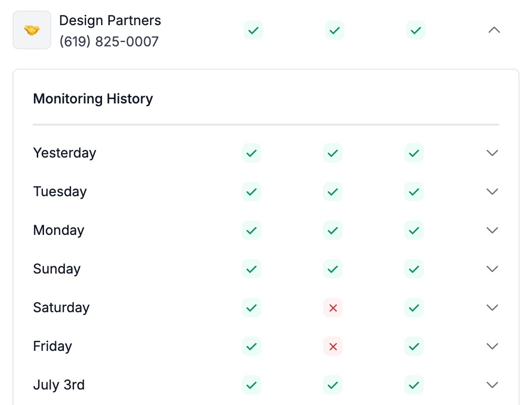Click the phone number (619) 825-0007
The height and width of the screenshot is (405, 532).
109,42
